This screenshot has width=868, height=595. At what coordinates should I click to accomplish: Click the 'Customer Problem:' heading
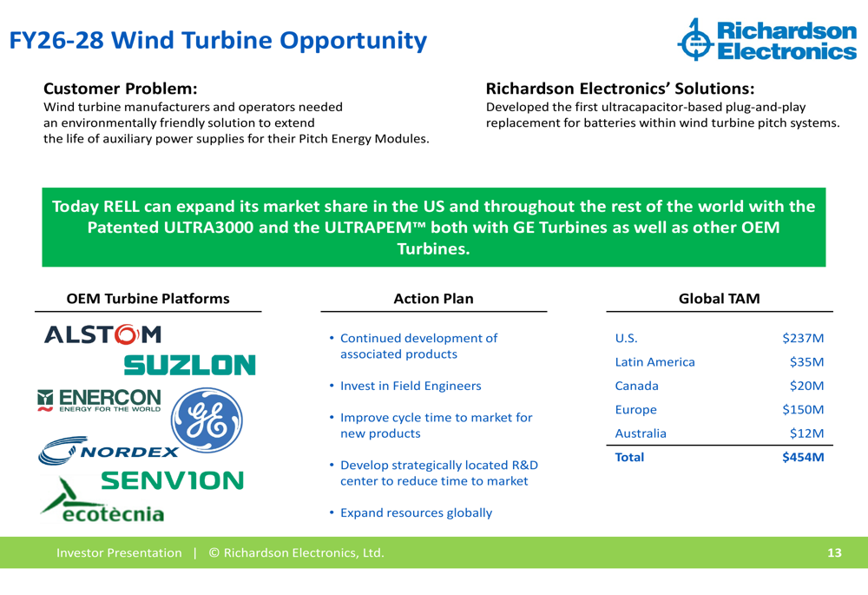point(120,89)
